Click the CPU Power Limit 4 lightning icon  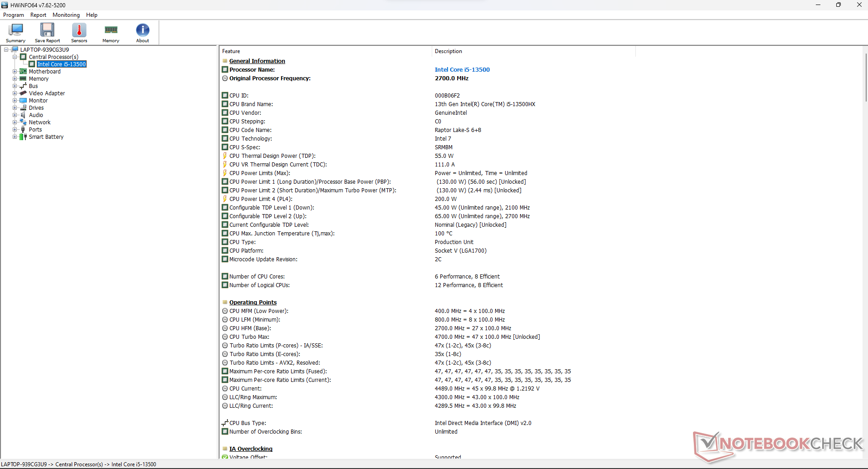tap(224, 199)
